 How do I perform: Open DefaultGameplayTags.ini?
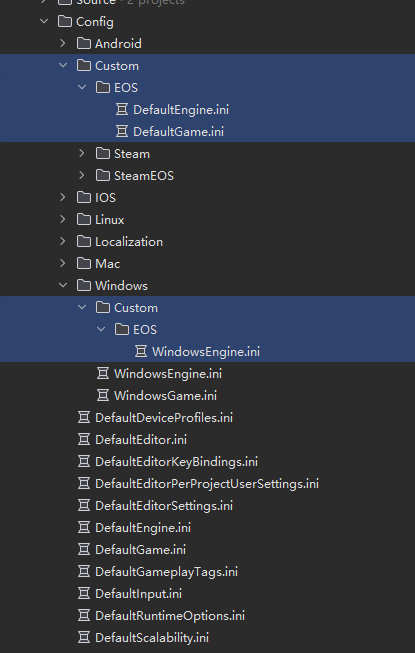coord(166,571)
